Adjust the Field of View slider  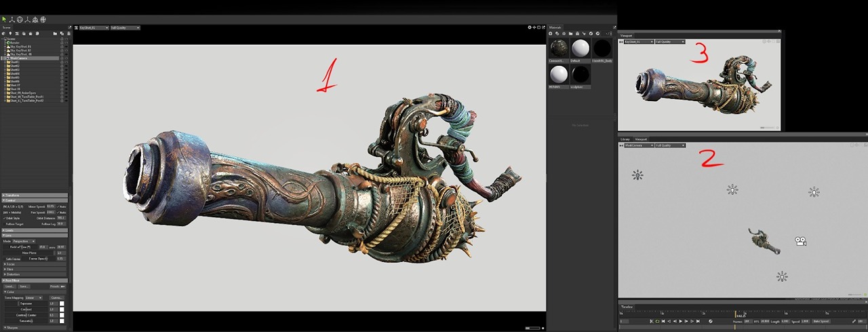click(x=21, y=247)
